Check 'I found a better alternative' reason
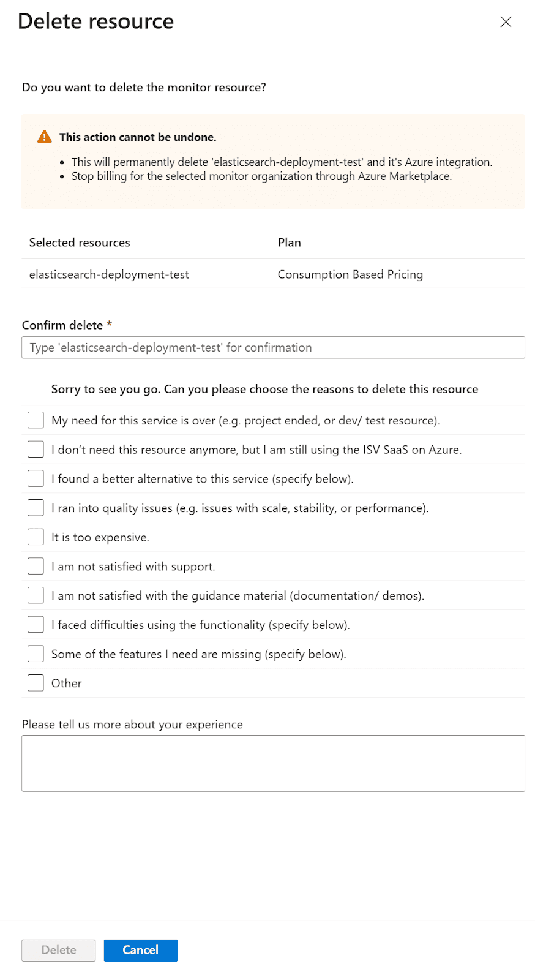Viewport: 535px width, 980px height. [35, 478]
